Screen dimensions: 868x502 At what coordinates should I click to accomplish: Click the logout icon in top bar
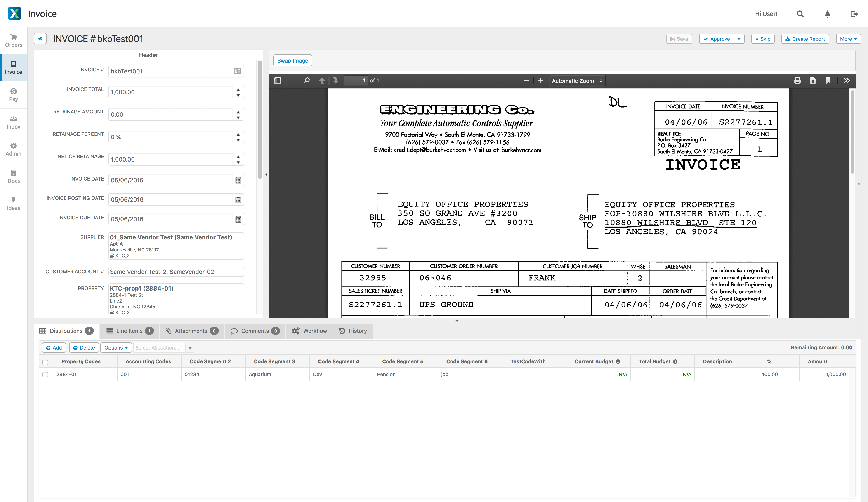pyautogui.click(x=854, y=14)
